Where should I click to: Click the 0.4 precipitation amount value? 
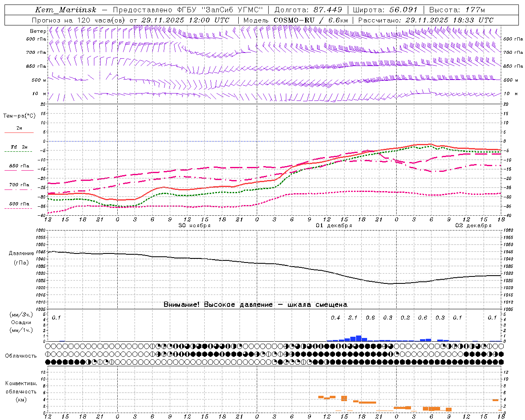pos(335,317)
